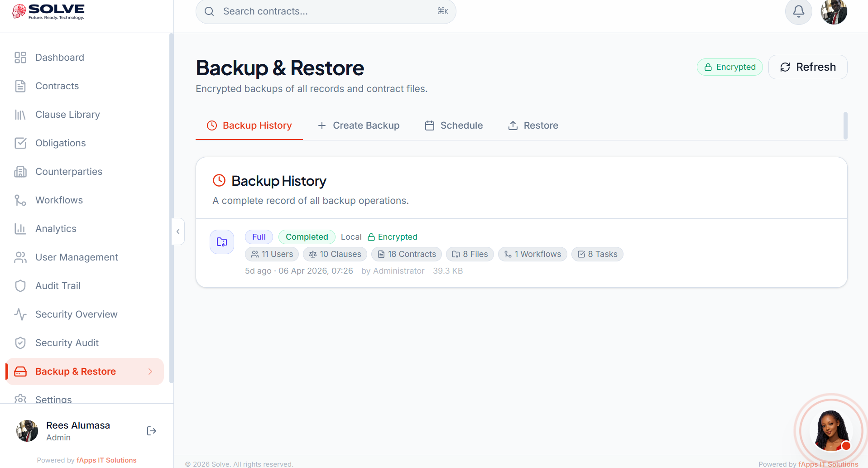Image resolution: width=868 pixels, height=468 pixels.
Task: Select the Restore tab
Action: click(x=533, y=125)
